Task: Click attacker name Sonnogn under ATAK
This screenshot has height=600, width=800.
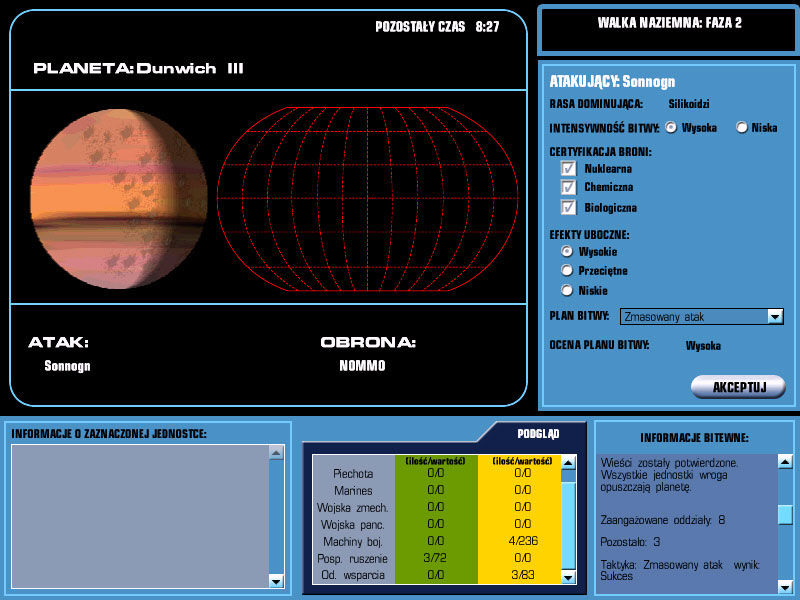Action: 67,366
